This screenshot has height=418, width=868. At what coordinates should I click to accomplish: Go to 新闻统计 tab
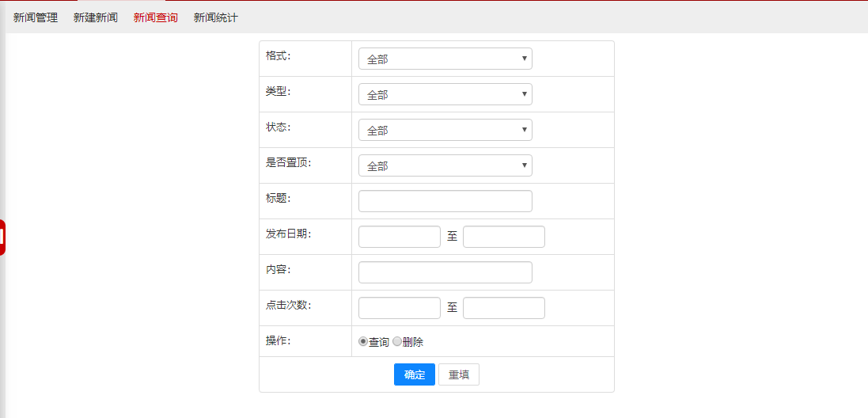216,17
